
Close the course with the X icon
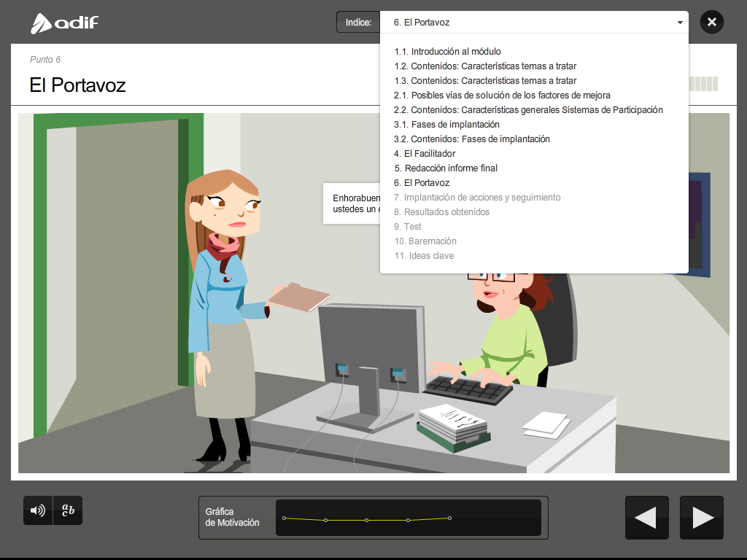[712, 22]
